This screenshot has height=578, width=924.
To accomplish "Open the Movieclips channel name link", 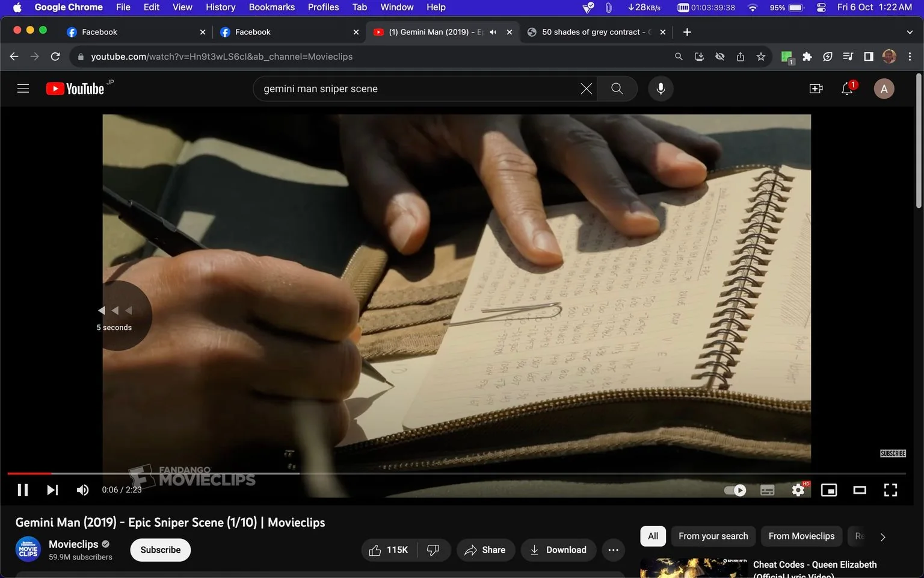I will tap(73, 544).
